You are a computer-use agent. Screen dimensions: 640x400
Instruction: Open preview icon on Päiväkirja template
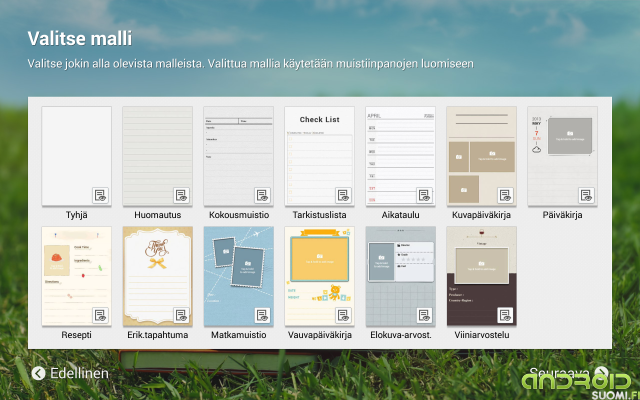pyautogui.click(x=587, y=196)
